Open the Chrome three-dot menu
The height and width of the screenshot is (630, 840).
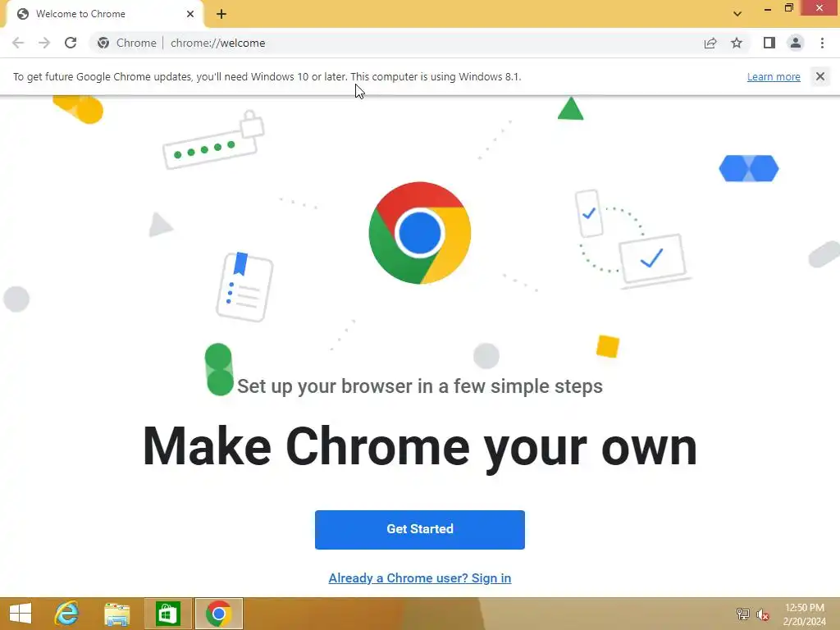pyautogui.click(x=822, y=43)
